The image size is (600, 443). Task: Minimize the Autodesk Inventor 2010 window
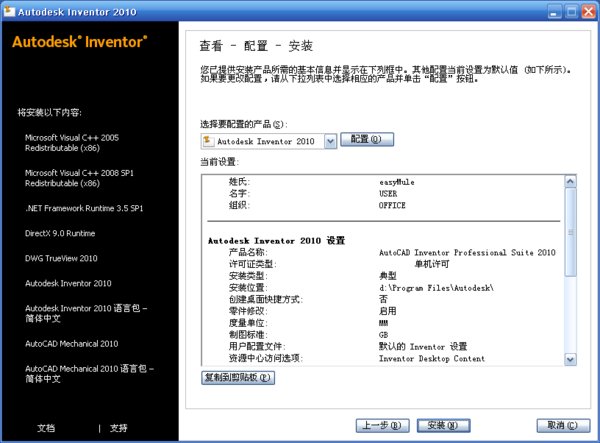tap(553, 12)
